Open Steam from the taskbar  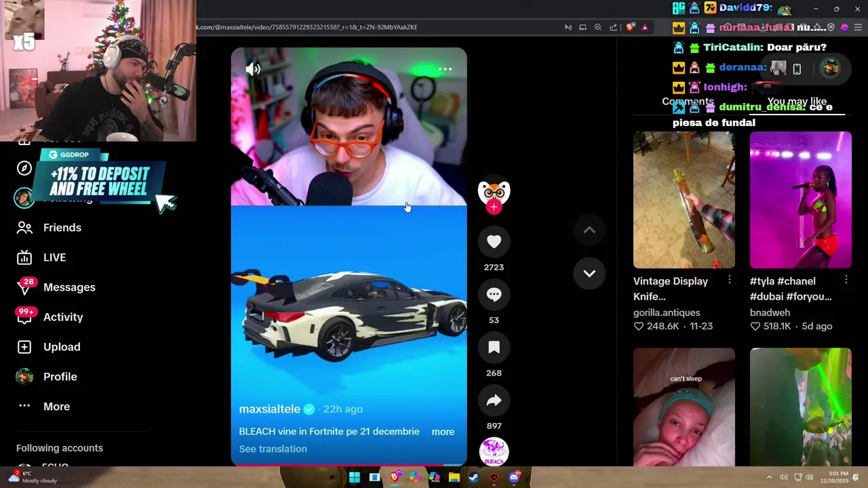474,477
